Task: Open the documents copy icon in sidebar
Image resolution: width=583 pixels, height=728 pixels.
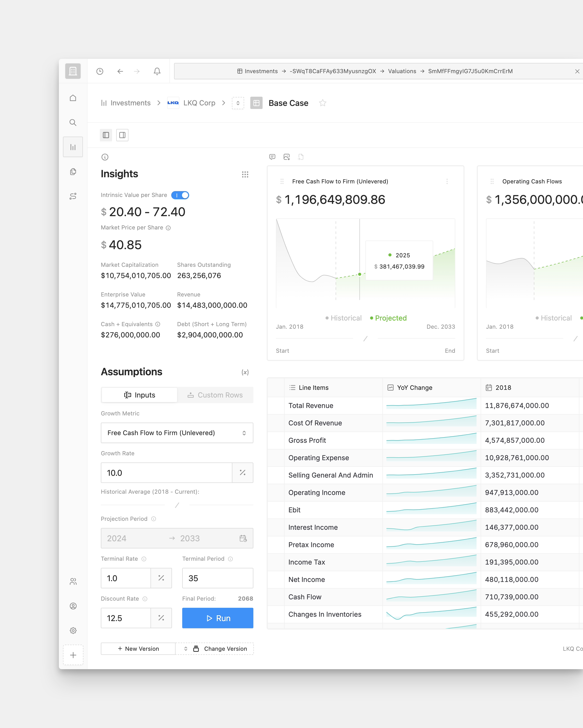Action: tap(73, 172)
